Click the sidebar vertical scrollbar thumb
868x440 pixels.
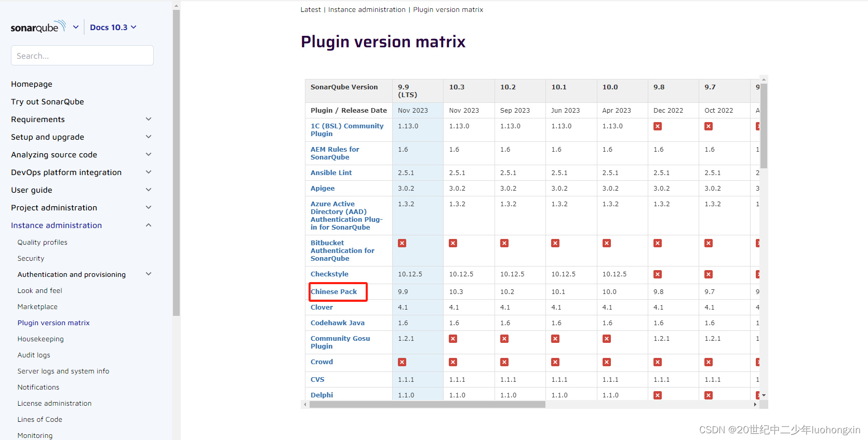177,163
